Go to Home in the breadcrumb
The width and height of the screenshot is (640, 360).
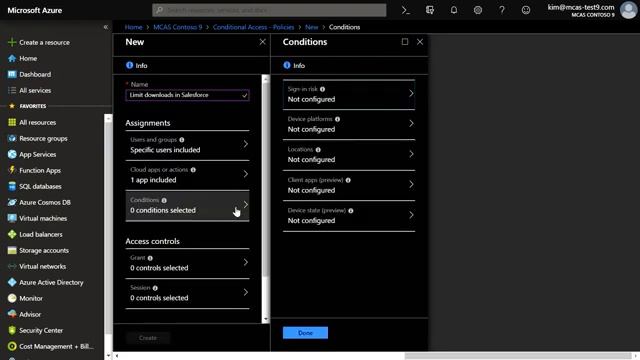pos(133,27)
